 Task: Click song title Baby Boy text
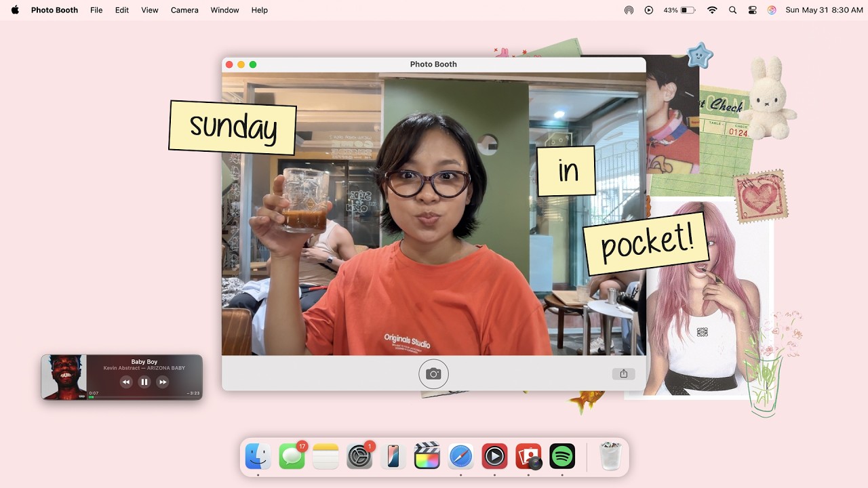click(144, 362)
